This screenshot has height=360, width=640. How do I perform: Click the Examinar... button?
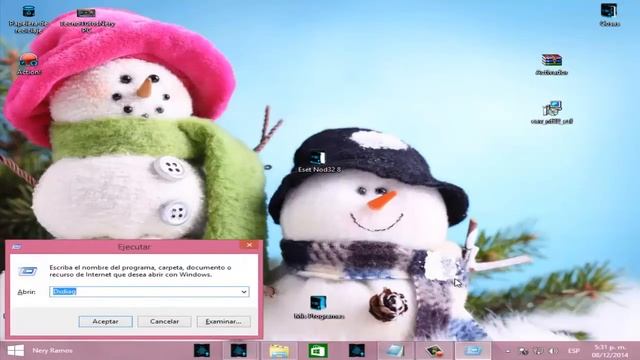(x=223, y=322)
